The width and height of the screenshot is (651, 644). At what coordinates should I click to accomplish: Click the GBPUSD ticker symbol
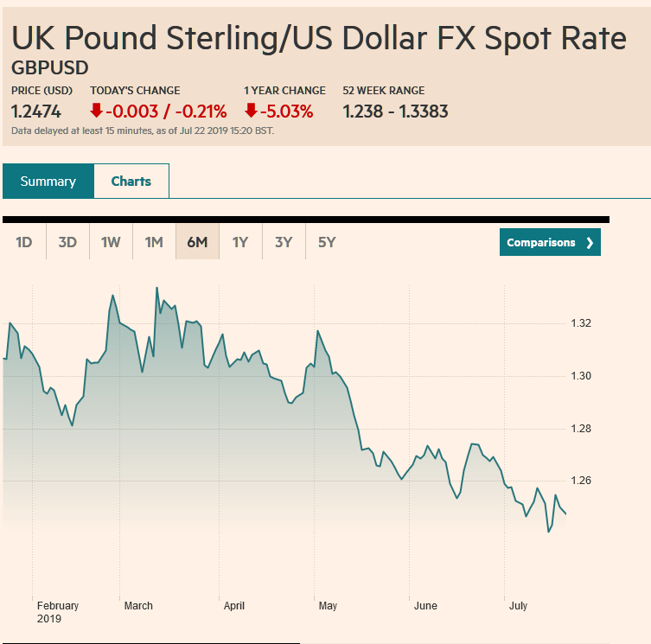[x=50, y=67]
